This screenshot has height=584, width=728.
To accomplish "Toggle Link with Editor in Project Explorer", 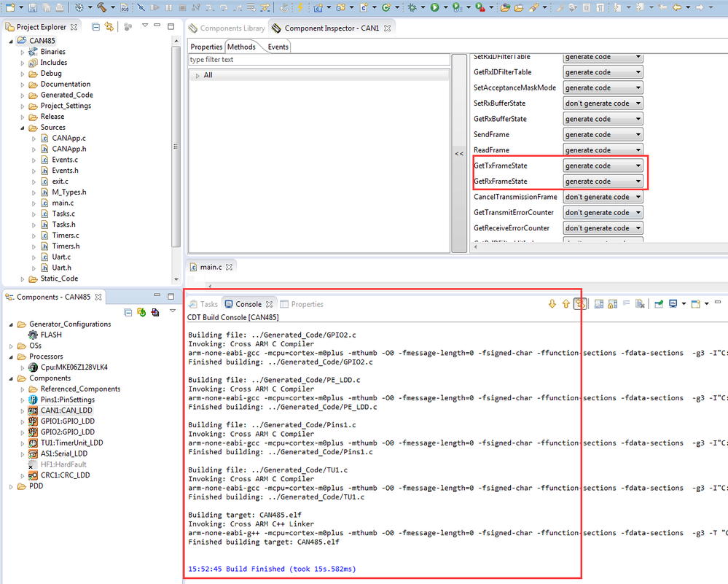I will point(109,27).
